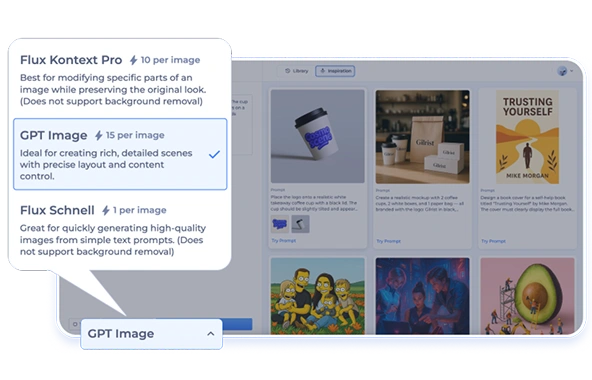This screenshot has height=380, width=592.
Task: Click Try Prompt under the book cover card
Action: pos(493,241)
